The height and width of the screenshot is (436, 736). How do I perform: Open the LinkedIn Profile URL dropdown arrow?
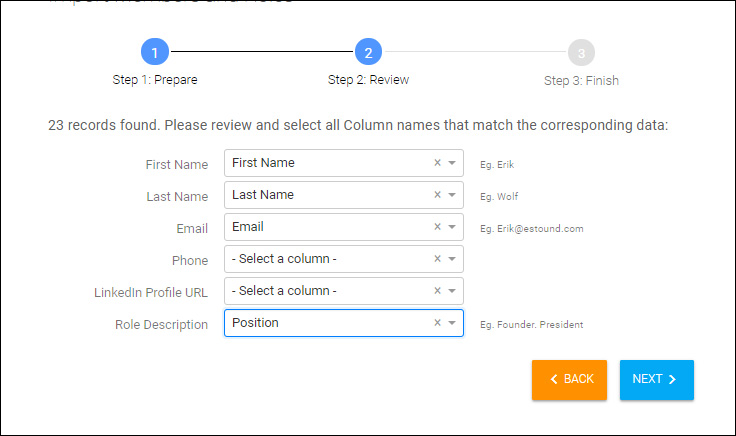(x=452, y=291)
